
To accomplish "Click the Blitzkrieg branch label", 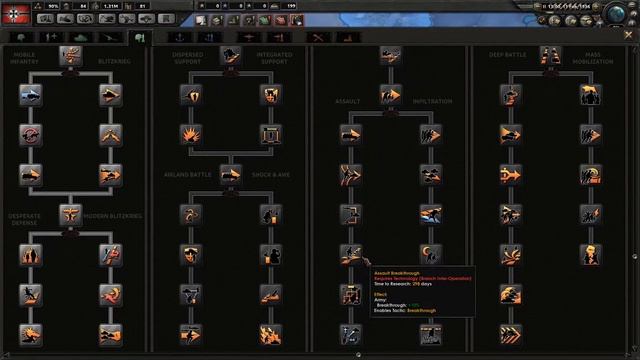I will [x=114, y=62].
